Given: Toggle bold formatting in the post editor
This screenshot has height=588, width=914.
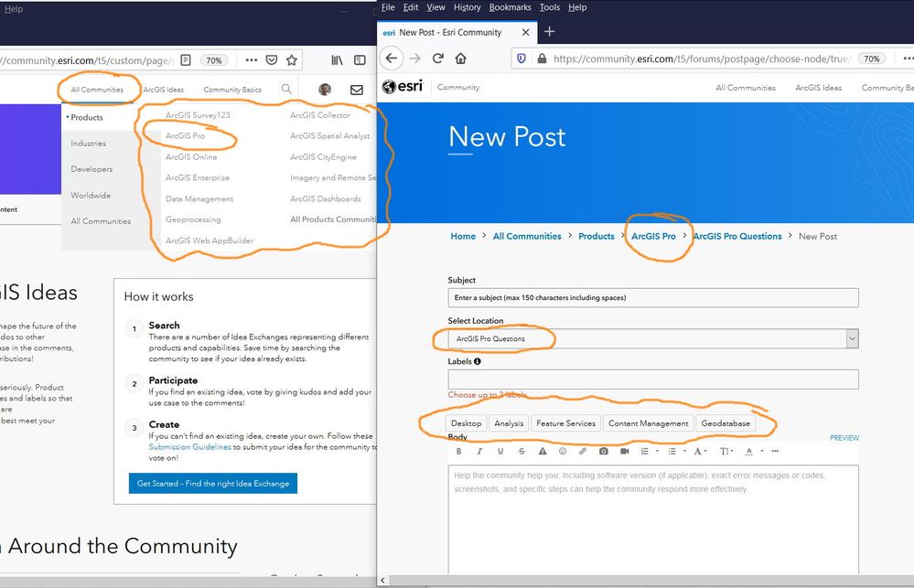Looking at the screenshot, I should pos(458,451).
